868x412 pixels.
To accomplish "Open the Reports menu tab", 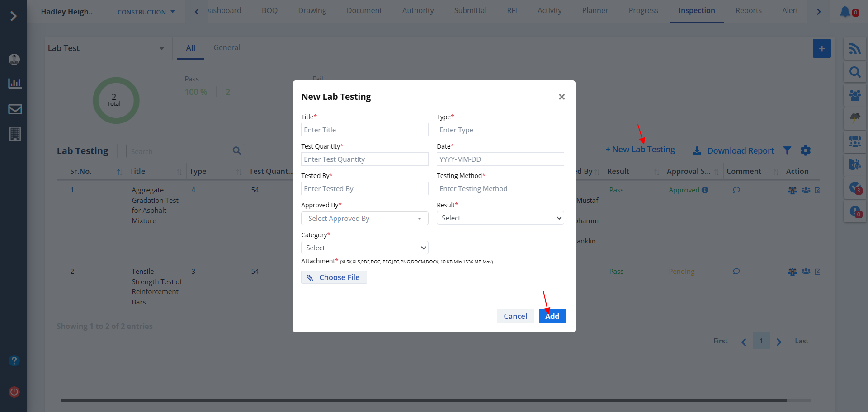I will click(748, 11).
